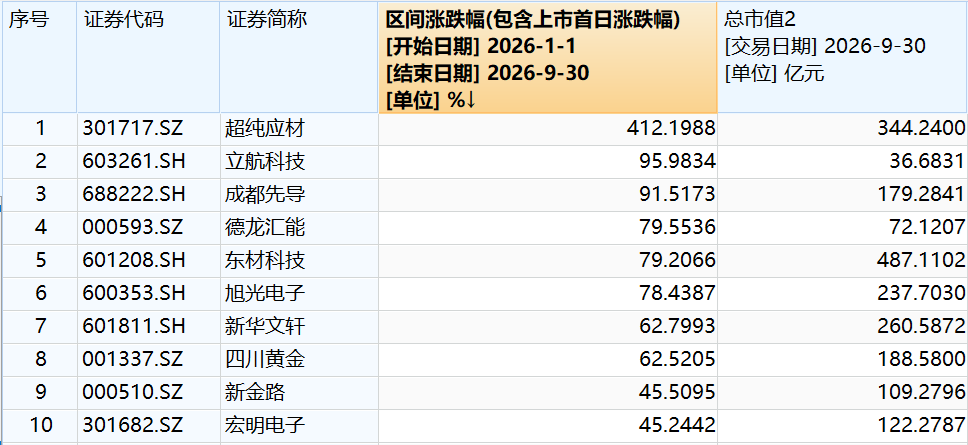
Task: Click the stock name 宏明电子
Action: 265,425
